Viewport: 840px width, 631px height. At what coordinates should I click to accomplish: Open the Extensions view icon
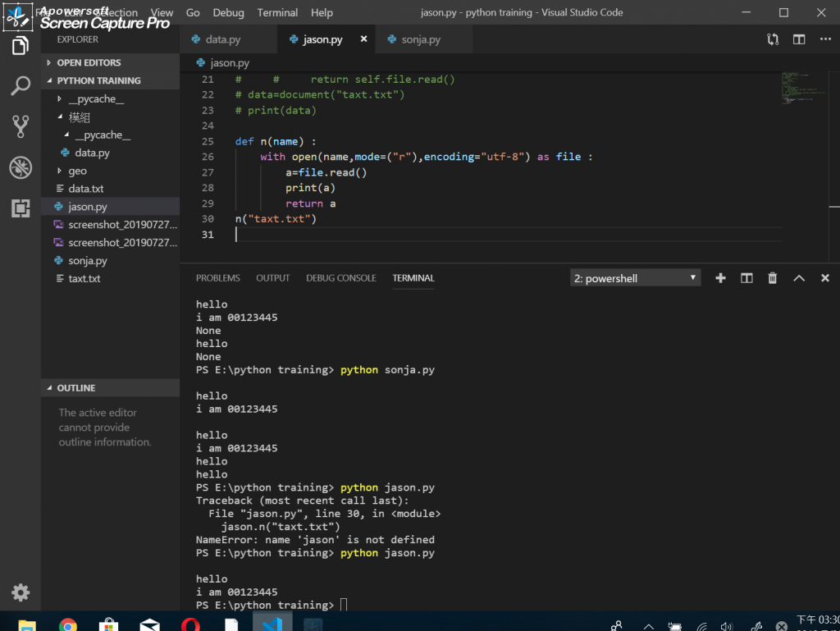click(21, 208)
